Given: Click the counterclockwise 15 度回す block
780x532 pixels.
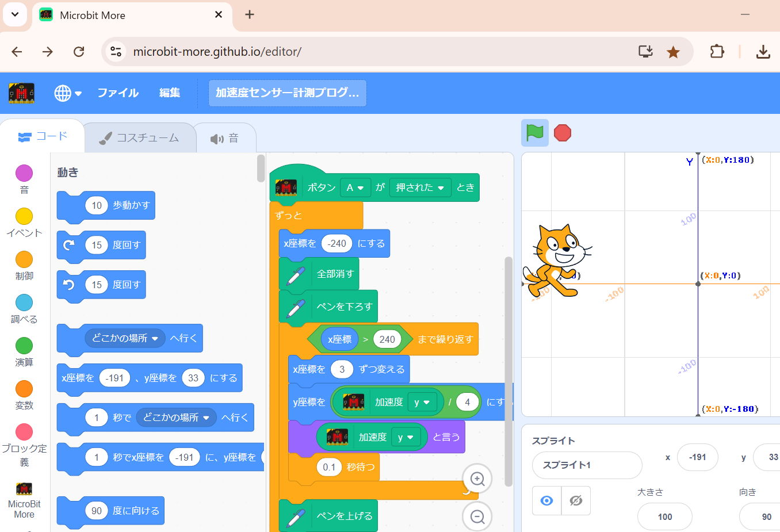Looking at the screenshot, I should tap(101, 285).
